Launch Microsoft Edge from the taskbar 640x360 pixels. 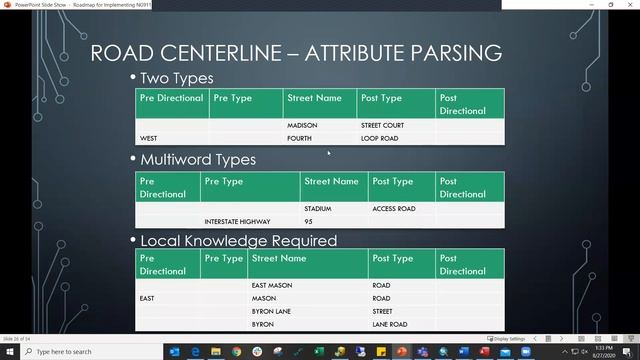click(x=196, y=351)
